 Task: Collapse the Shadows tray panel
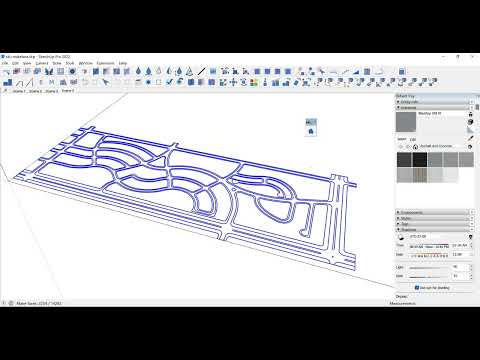pos(432,230)
